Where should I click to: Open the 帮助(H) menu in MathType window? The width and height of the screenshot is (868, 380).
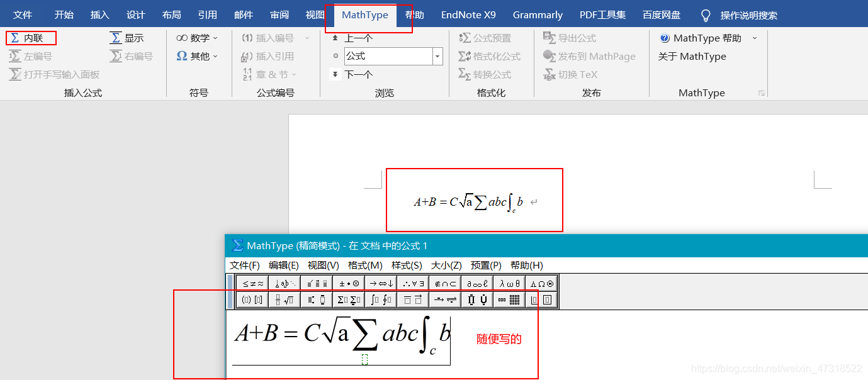[x=527, y=265]
